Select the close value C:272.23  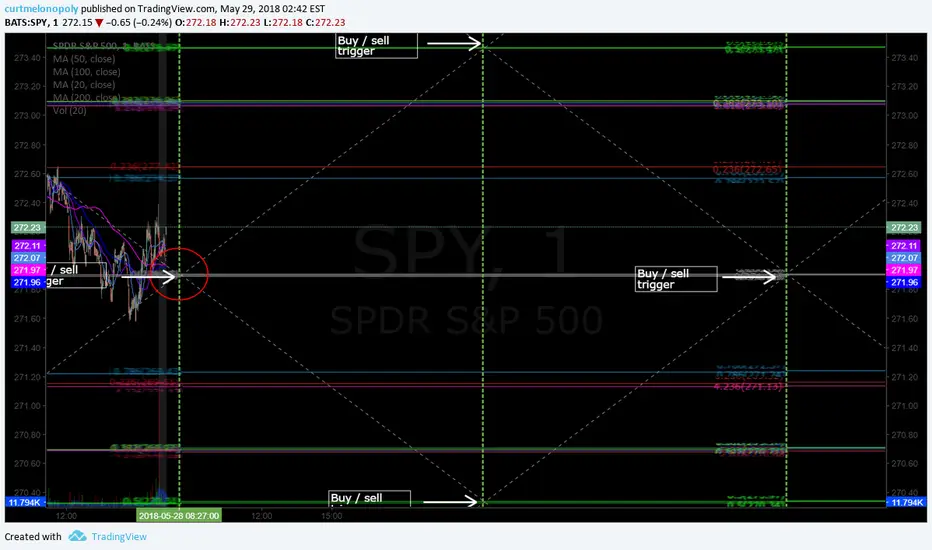326,23
